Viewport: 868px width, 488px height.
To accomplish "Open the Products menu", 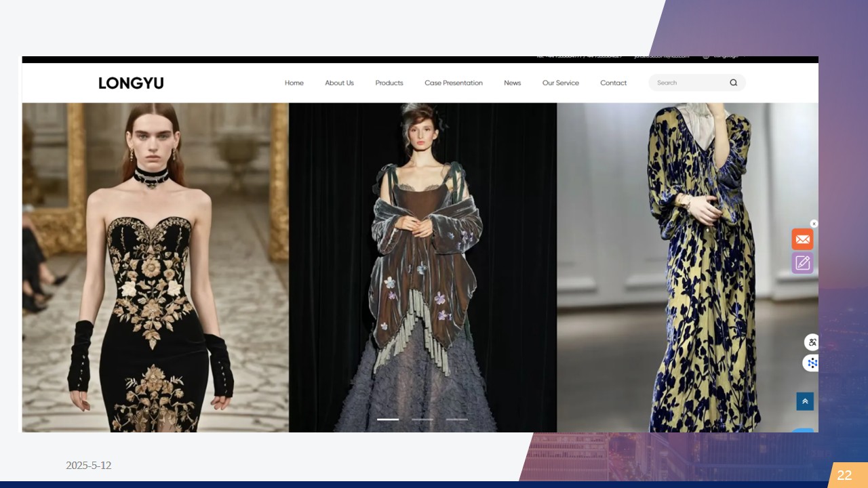I will click(389, 83).
